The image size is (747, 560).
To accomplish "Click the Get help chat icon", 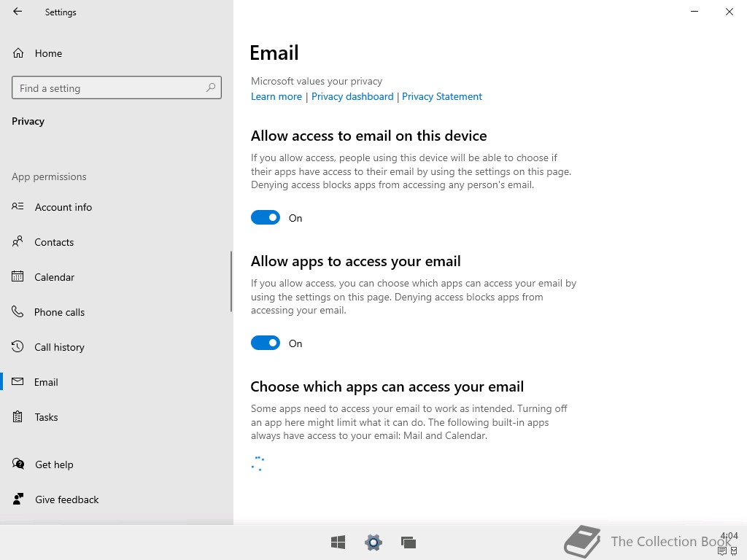I will [x=18, y=464].
